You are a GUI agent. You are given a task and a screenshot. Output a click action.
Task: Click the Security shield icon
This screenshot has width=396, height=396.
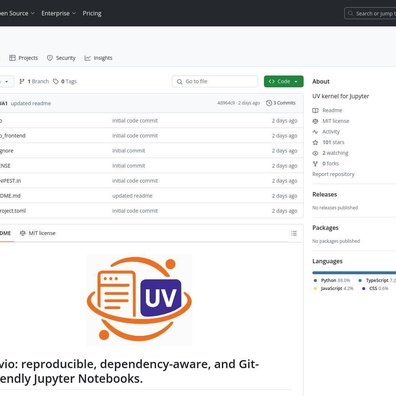click(x=50, y=58)
